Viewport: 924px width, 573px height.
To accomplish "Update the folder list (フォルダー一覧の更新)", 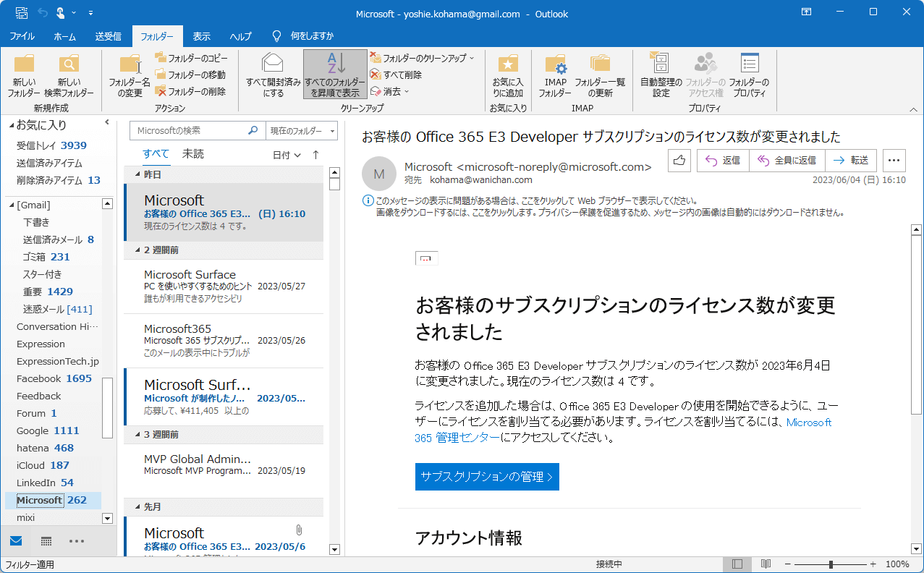I will pos(600,76).
